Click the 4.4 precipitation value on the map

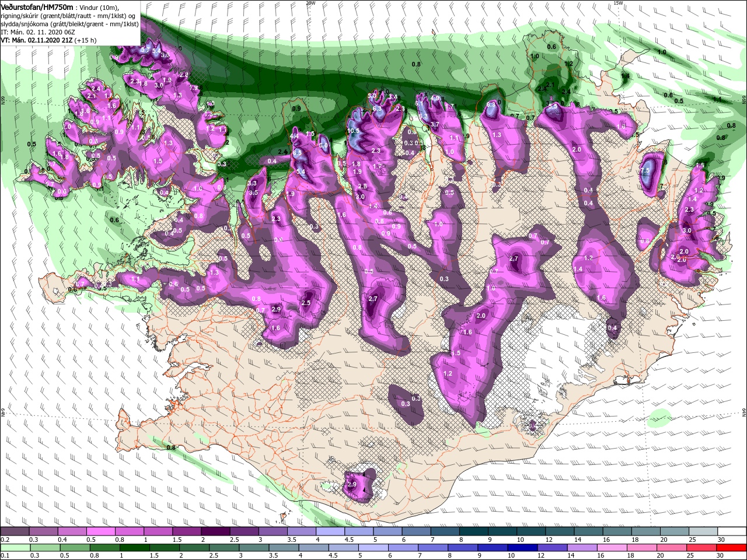click(294, 136)
